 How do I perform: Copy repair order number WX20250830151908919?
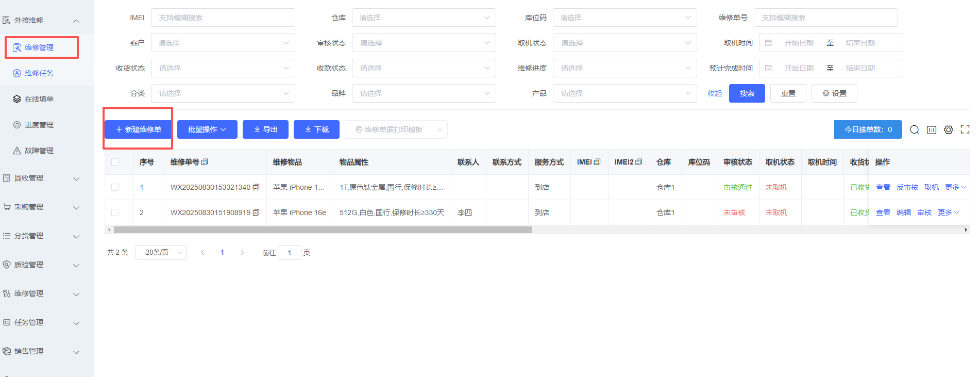click(x=256, y=212)
